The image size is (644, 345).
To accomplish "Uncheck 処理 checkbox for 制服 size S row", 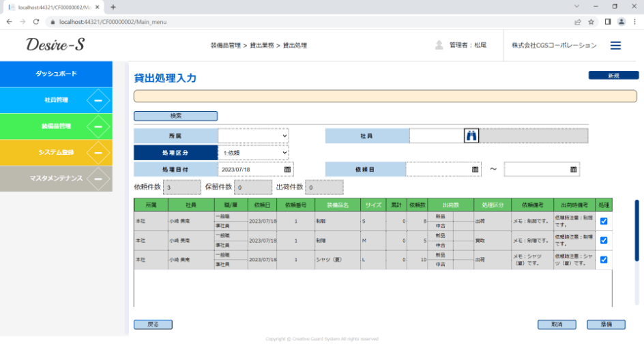I will pyautogui.click(x=604, y=221).
